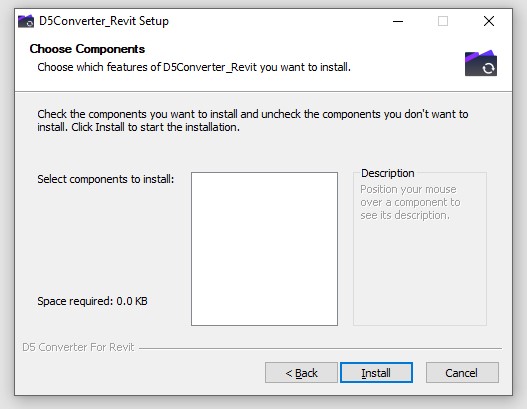The height and width of the screenshot is (409, 527).
Task: Click the 'D5 Converter For Revit' branding text
Action: point(78,347)
